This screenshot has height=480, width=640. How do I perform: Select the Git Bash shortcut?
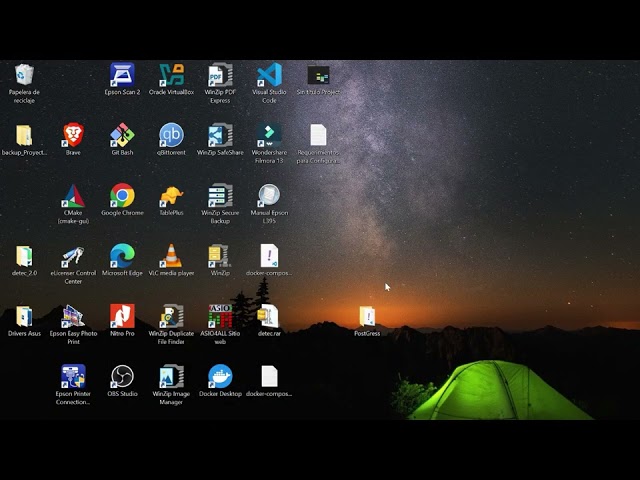122,135
